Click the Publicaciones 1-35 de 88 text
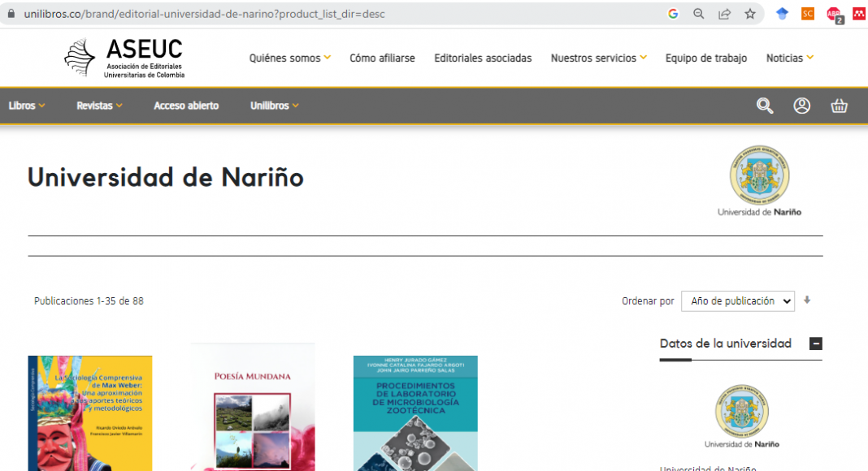Screen dimensions: 868x471 pos(89,301)
